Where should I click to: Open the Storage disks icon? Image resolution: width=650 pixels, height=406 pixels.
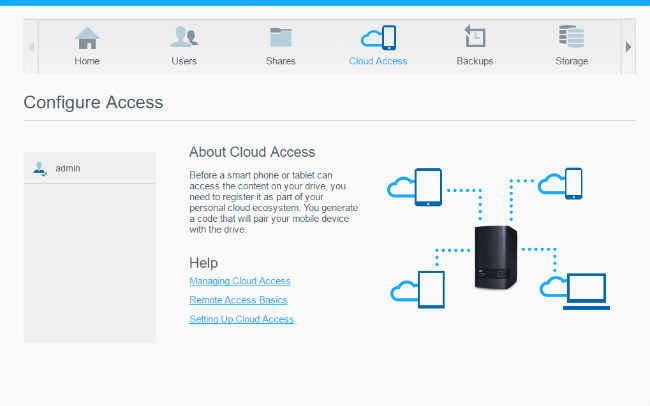[571, 36]
